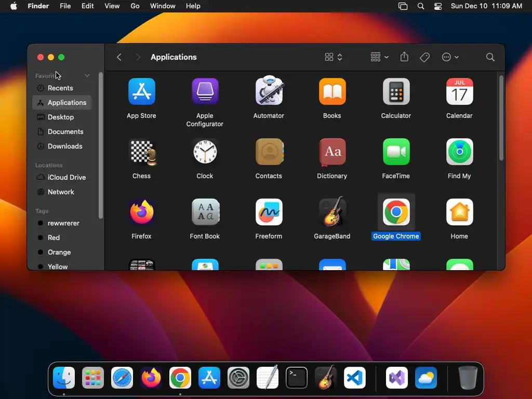Open the Help menu
Screen dimensions: 532x399
[x=193, y=6]
